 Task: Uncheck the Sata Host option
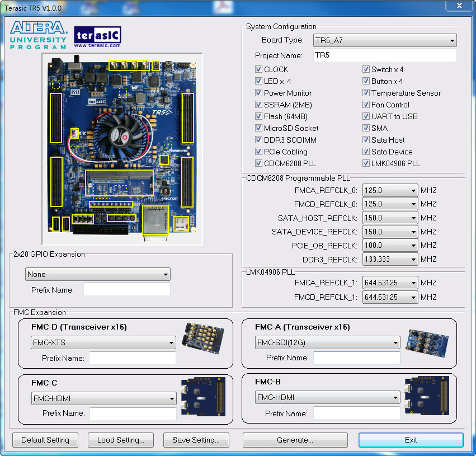click(366, 140)
